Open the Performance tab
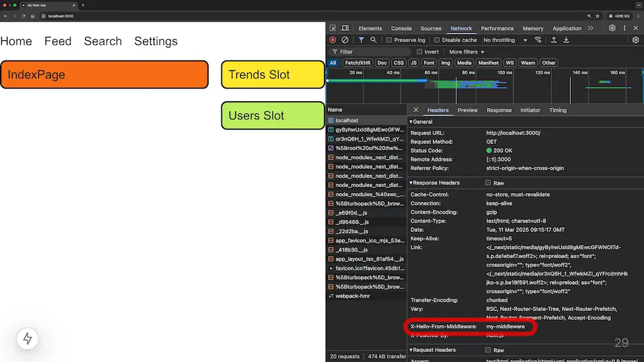This screenshot has width=644, height=362. (497, 28)
